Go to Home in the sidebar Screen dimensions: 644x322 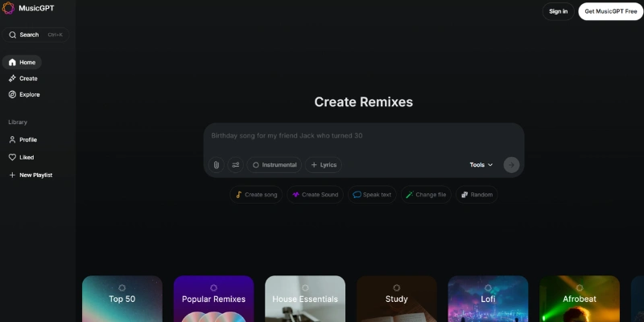coord(22,63)
